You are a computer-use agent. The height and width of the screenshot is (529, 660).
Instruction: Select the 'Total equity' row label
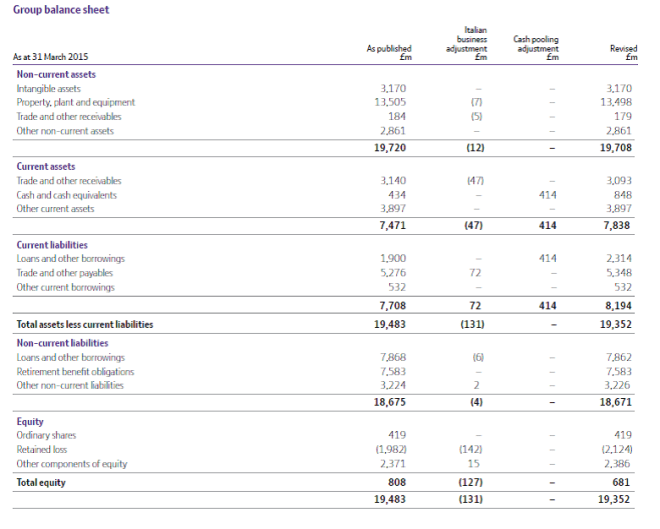coord(41,483)
